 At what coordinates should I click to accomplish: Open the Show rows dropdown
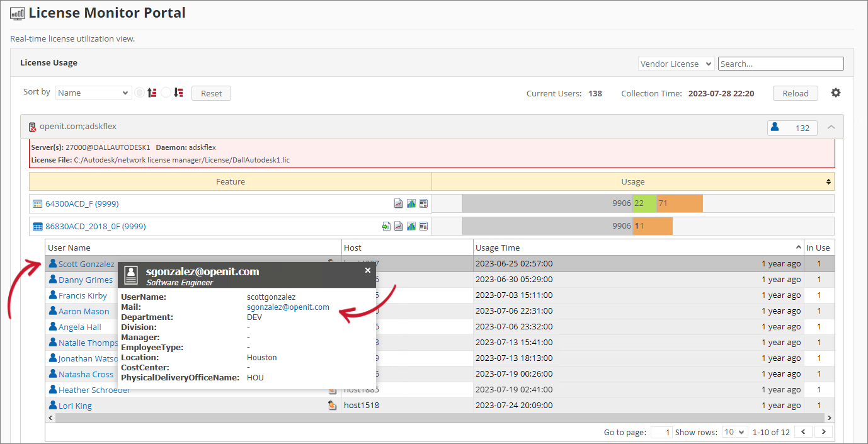coord(734,432)
